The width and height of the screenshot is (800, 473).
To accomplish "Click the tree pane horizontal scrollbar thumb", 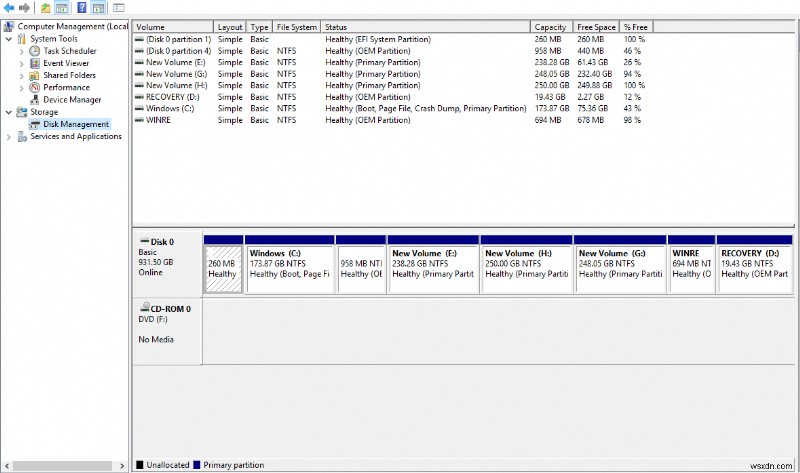I will coord(62,465).
